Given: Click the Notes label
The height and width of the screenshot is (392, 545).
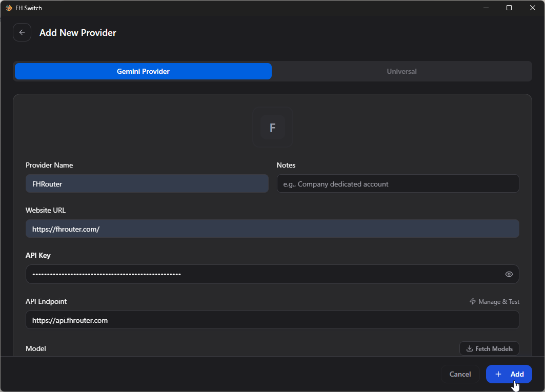Looking at the screenshot, I should coord(286,165).
